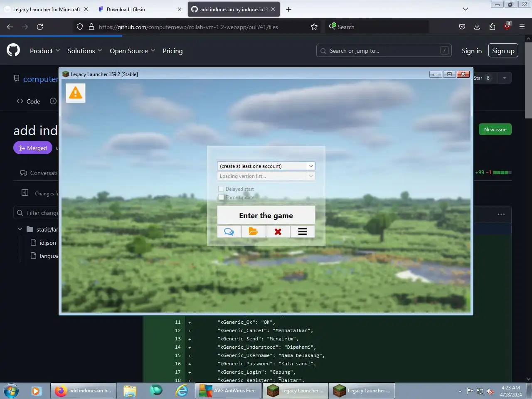Screen dimensions: 532x399
Task: Click the Changes from file tree toggle icon
Action: [x=25, y=192]
